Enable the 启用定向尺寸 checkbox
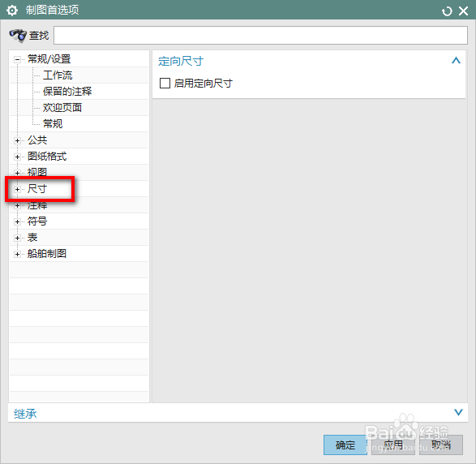 [x=165, y=83]
